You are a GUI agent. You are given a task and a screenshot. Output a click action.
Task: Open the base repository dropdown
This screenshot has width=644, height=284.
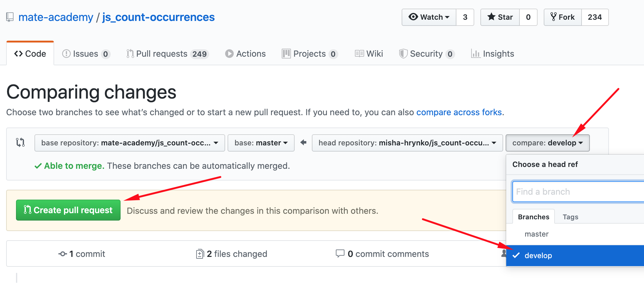click(x=130, y=143)
